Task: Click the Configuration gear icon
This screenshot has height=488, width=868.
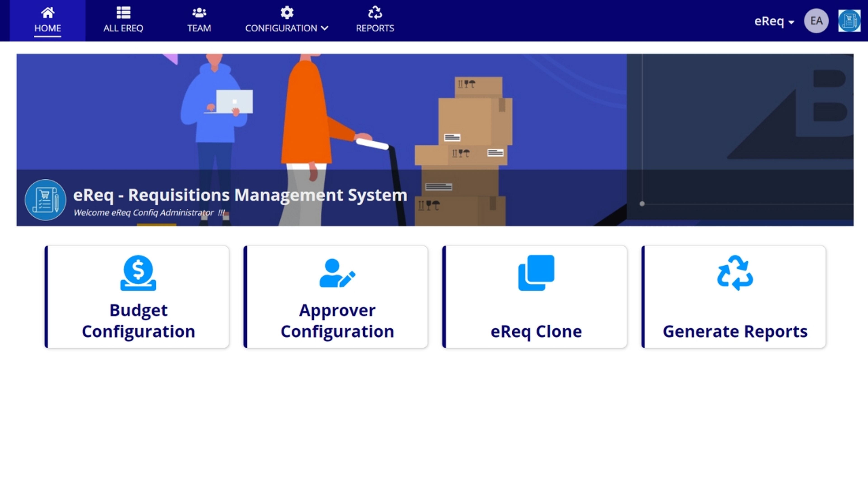Action: click(x=287, y=13)
